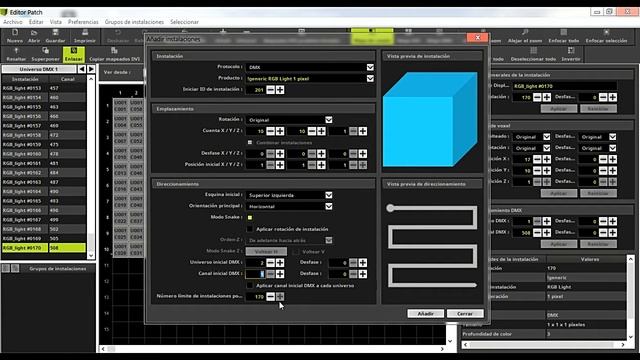Image resolution: width=640 pixels, height=360 pixels.
Task: Decrease Iniciar ID de instalación value
Action: (271, 90)
